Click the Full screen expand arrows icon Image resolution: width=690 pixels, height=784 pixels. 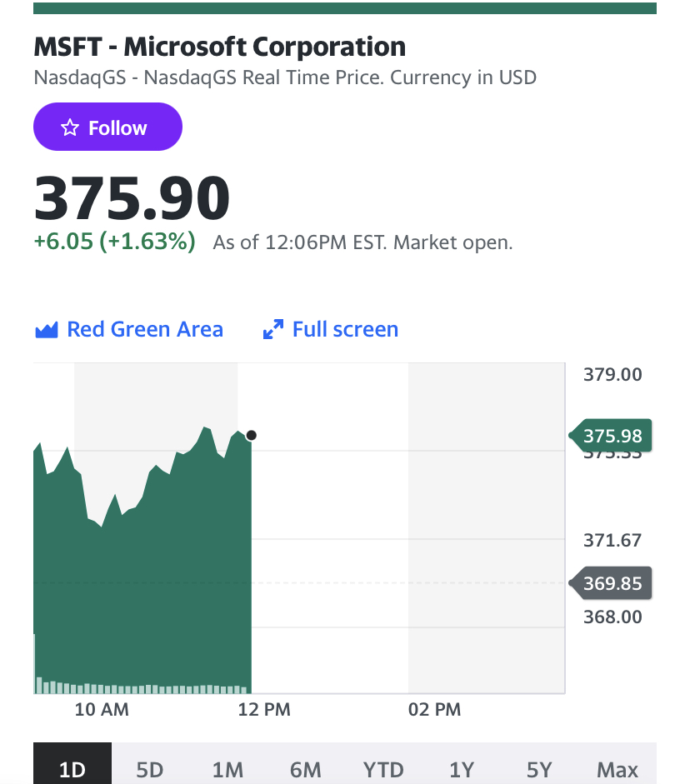click(x=273, y=329)
